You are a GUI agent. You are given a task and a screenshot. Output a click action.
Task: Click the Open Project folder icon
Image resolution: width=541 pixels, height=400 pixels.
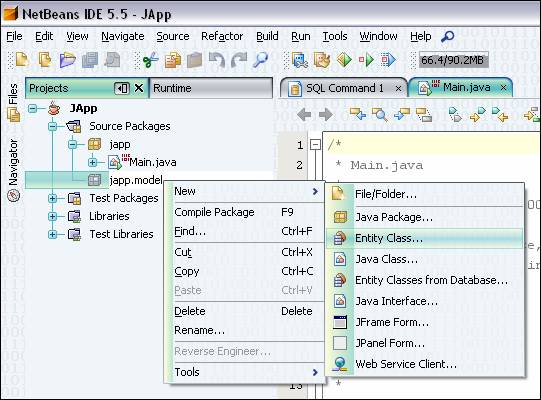67,60
